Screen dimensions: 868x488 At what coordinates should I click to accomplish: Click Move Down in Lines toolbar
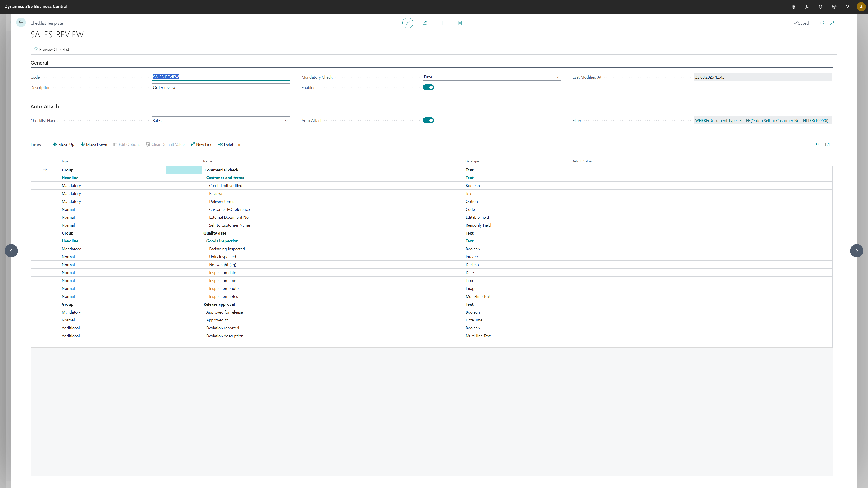pyautogui.click(x=94, y=145)
